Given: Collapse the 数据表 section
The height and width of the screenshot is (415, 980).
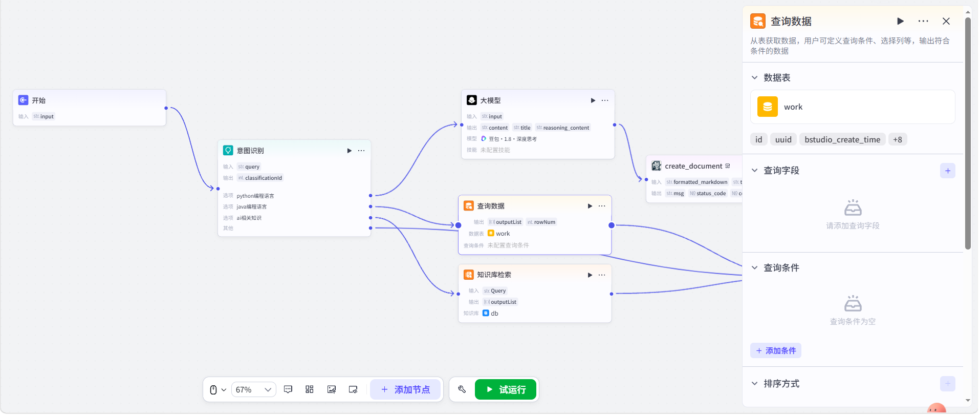Looking at the screenshot, I should tap(754, 77).
